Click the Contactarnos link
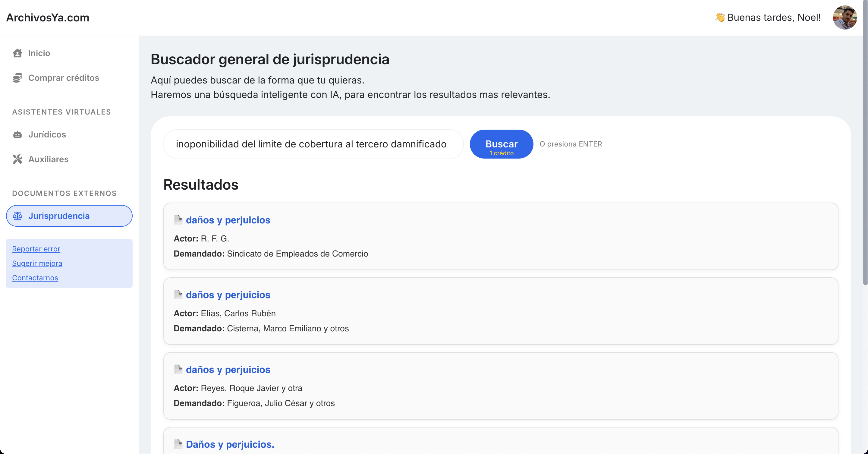The height and width of the screenshot is (454, 868). click(35, 278)
